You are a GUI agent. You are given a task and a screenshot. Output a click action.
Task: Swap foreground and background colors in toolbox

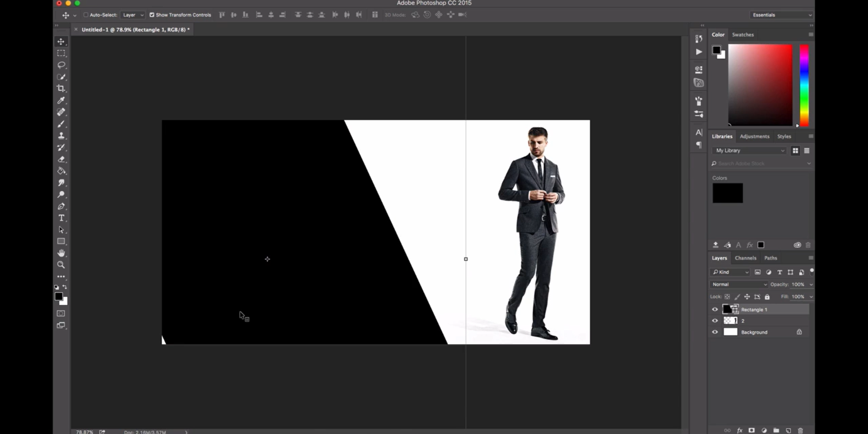[65, 287]
